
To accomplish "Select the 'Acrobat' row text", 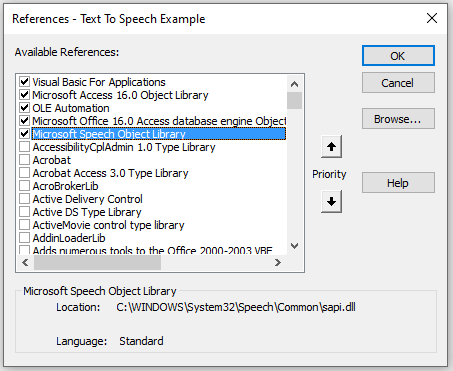I will click(52, 160).
